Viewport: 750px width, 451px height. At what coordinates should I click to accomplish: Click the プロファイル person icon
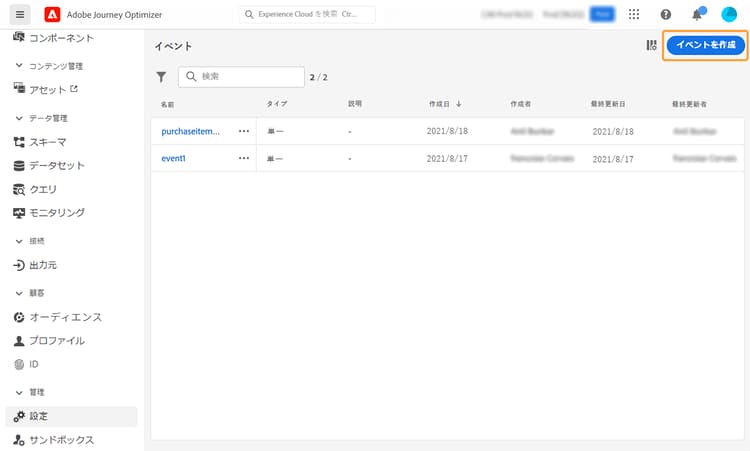click(19, 341)
